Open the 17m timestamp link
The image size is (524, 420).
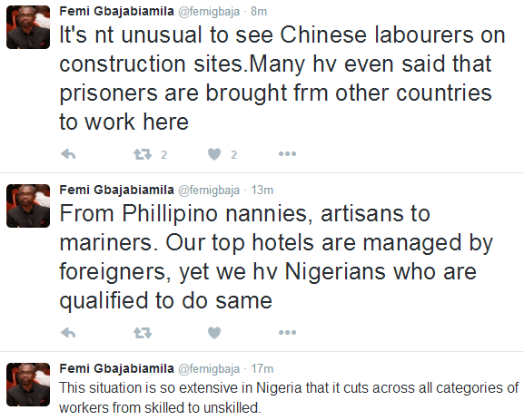point(262,369)
